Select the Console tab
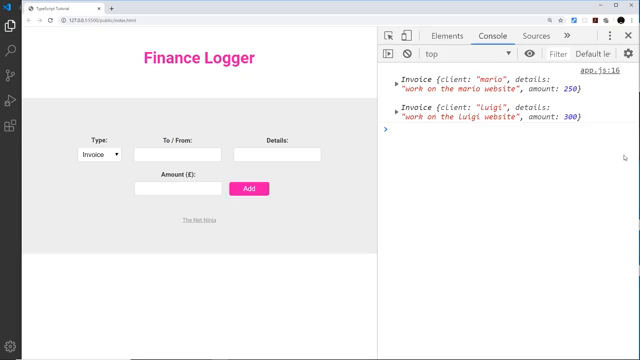This screenshot has width=640, height=360. (493, 36)
